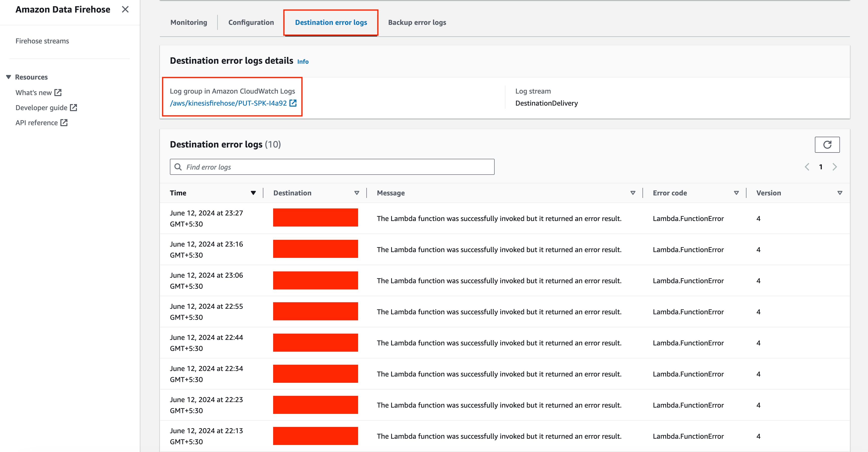Switch to the Configuration tab
This screenshot has width=868, height=452.
[251, 22]
